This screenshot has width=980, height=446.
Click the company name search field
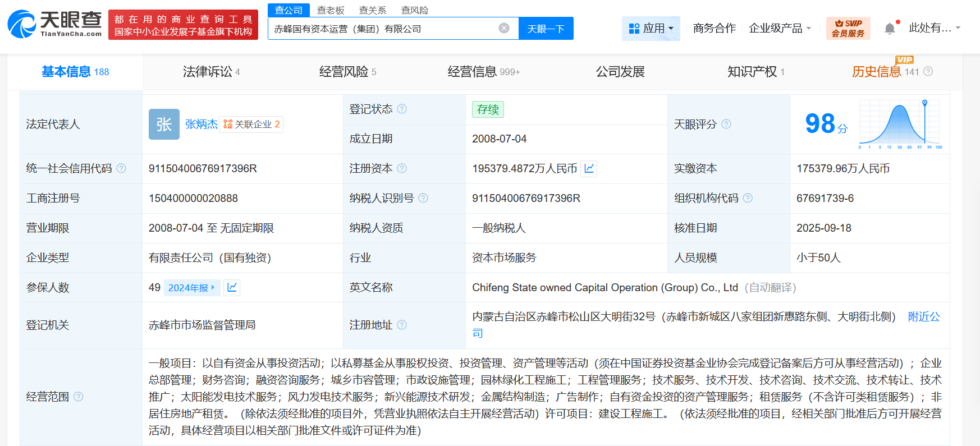pos(382,29)
